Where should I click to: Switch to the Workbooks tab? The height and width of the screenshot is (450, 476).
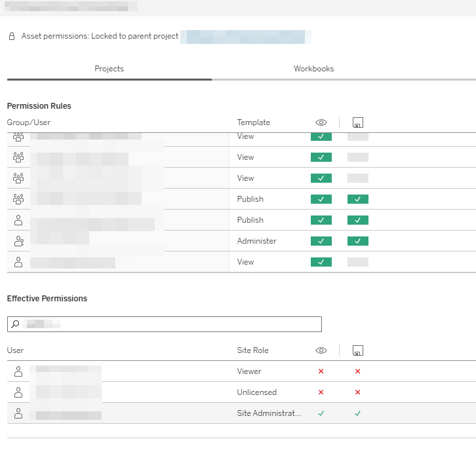coord(313,69)
